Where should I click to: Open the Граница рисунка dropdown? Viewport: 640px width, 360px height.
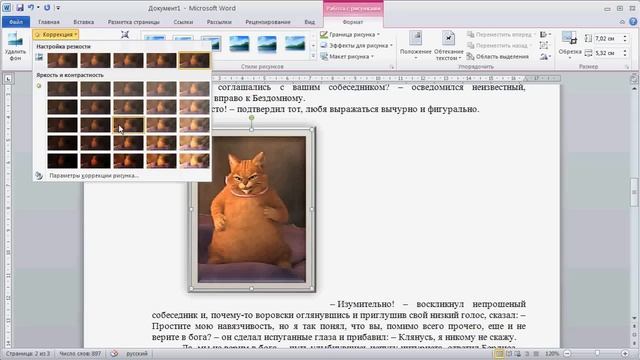(350, 35)
